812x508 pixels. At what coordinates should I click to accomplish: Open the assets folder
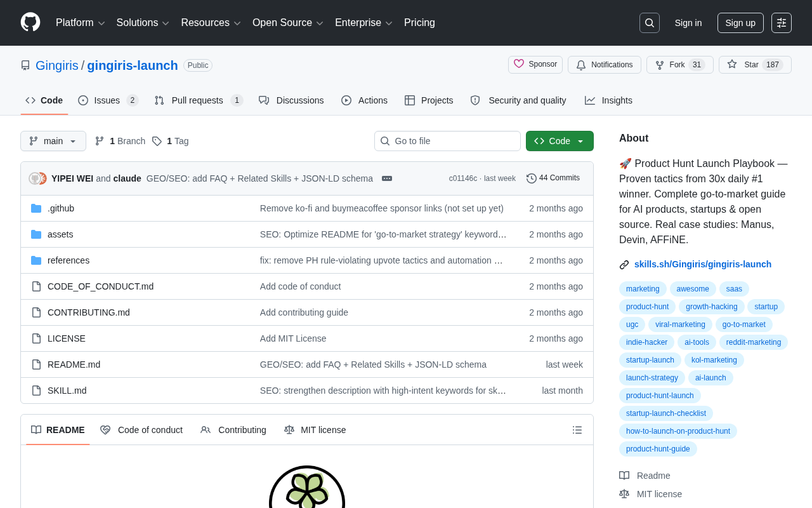[x=60, y=234]
